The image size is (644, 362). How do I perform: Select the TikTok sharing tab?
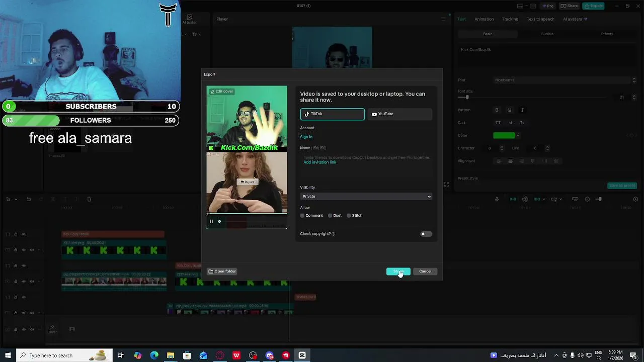point(333,114)
